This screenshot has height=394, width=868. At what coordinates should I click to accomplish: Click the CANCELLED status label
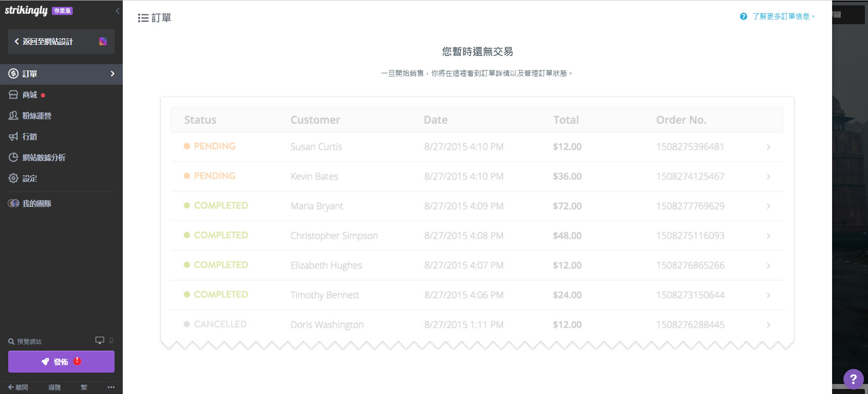pyautogui.click(x=220, y=324)
